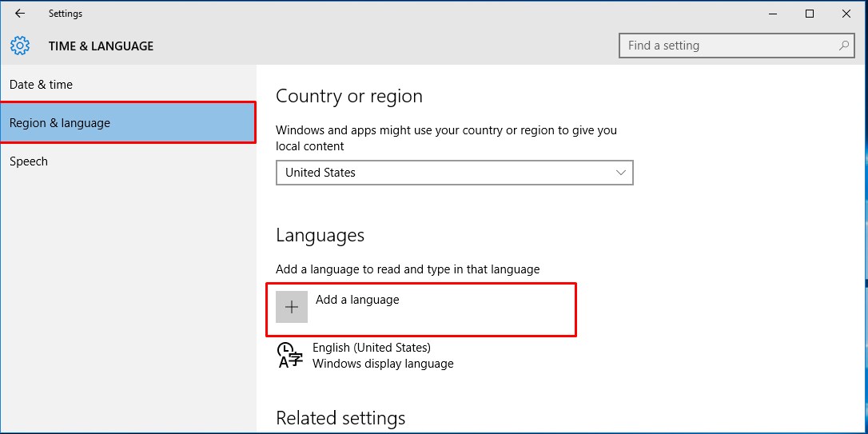Close the Settings window
The height and width of the screenshot is (434, 868).
pyautogui.click(x=846, y=14)
